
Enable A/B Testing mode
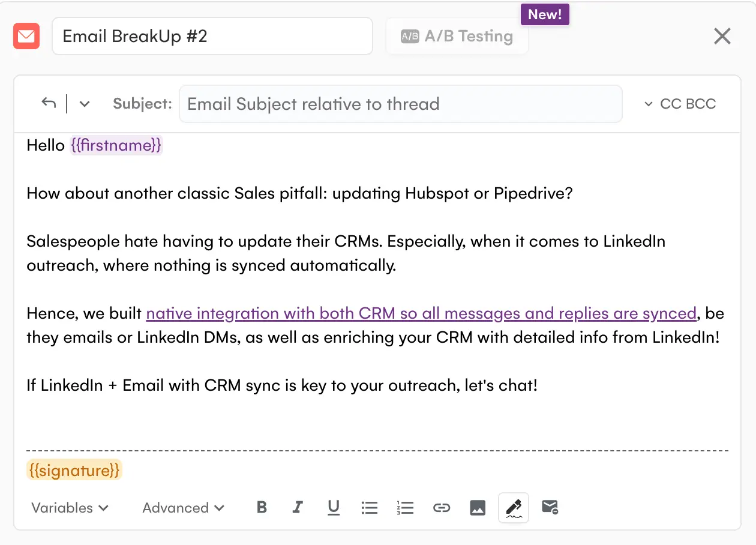coord(457,36)
